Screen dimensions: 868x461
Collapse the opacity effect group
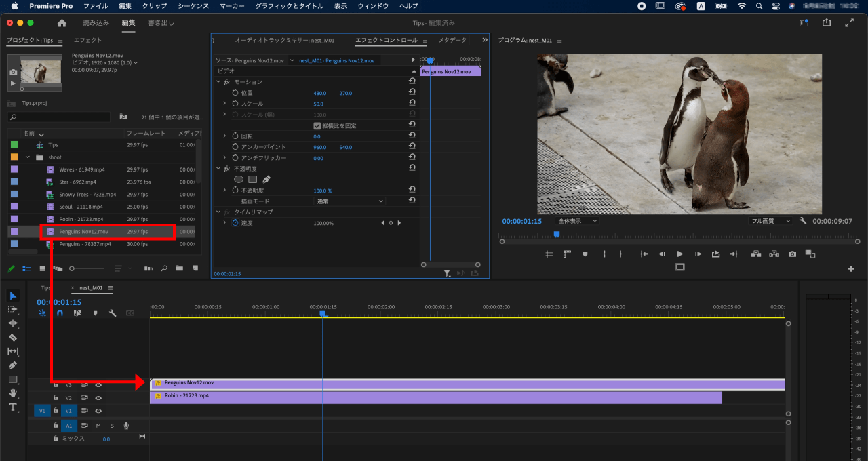pyautogui.click(x=218, y=168)
